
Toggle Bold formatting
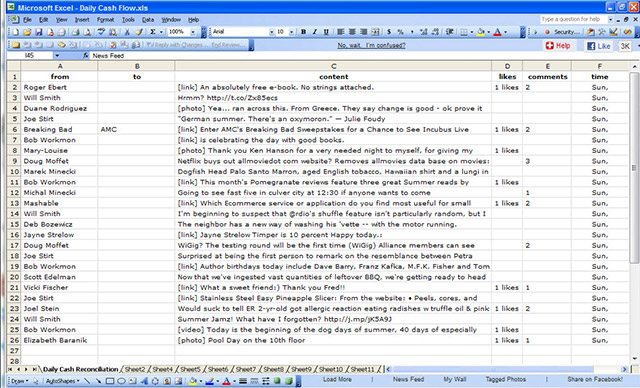point(303,32)
